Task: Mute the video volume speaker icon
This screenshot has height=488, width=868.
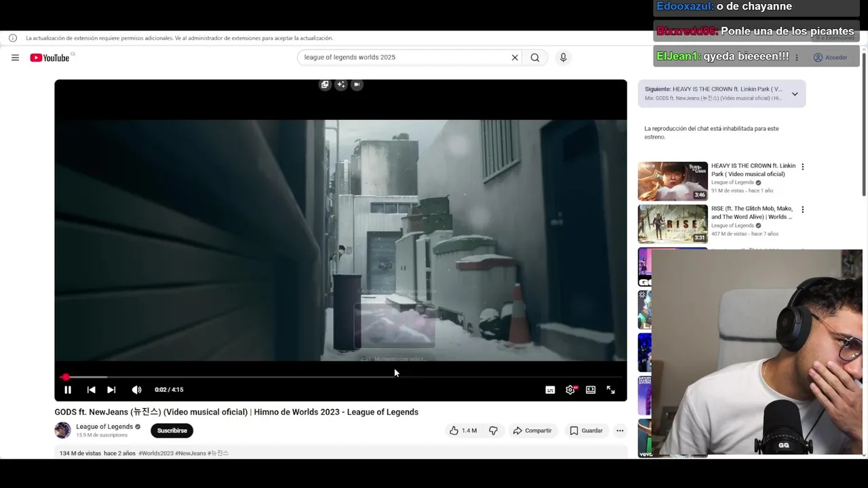Action: point(136,390)
